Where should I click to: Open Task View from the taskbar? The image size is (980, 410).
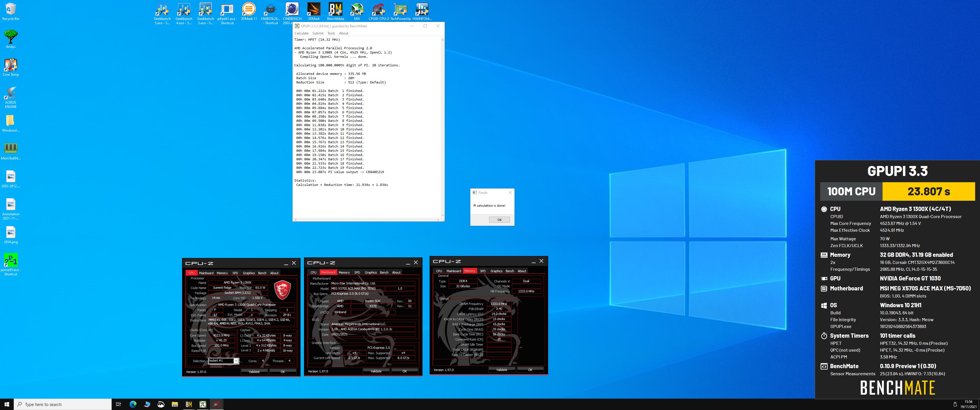118,404
